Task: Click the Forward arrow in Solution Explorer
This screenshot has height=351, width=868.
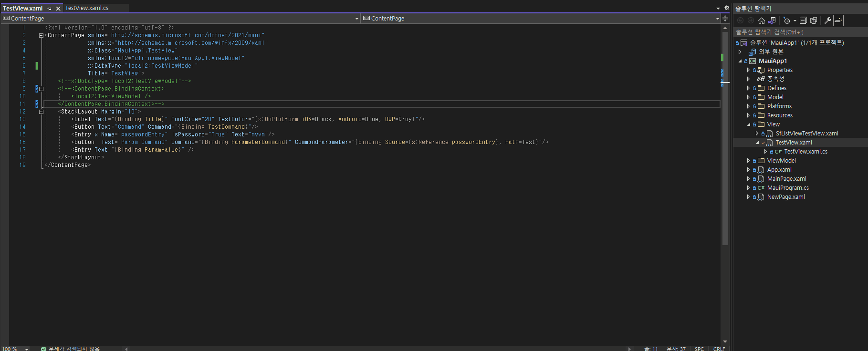Action: (x=751, y=21)
